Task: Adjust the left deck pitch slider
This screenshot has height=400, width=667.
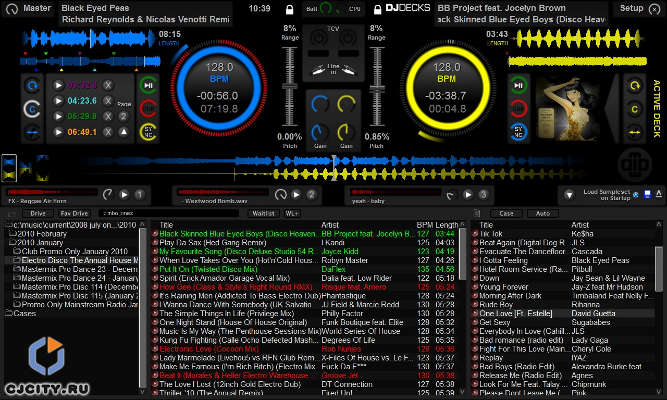Action: tap(290, 86)
